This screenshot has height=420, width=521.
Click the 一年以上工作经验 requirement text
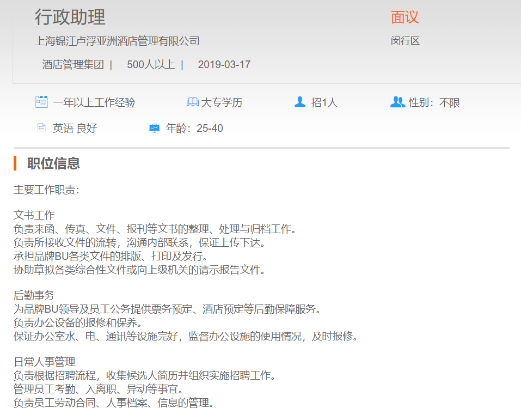coord(94,102)
